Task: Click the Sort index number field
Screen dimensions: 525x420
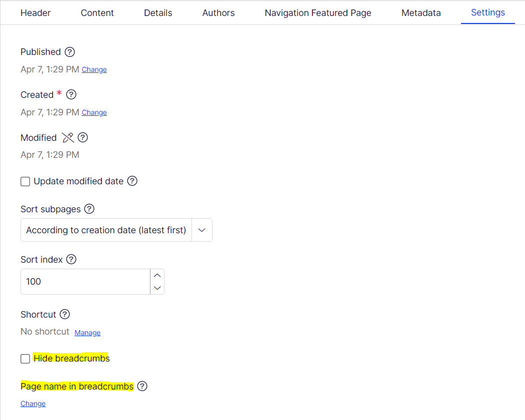Action: coord(85,282)
